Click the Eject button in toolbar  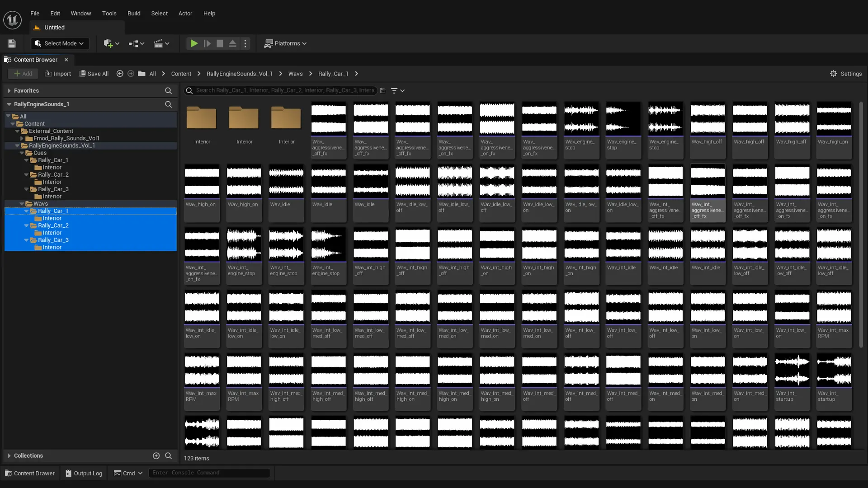coord(232,43)
